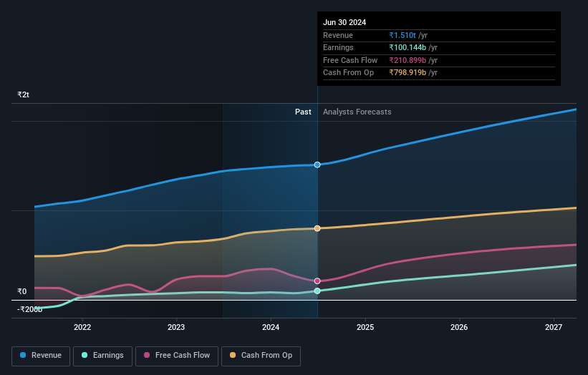This screenshot has height=375, width=588.
Task: Click the ₹2t y-axis label
Action: click(23, 94)
